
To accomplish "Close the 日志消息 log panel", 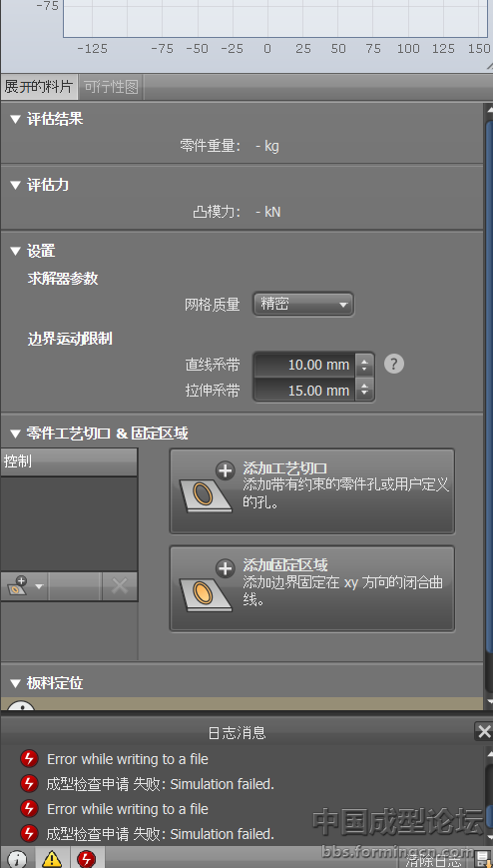I will coord(484,731).
